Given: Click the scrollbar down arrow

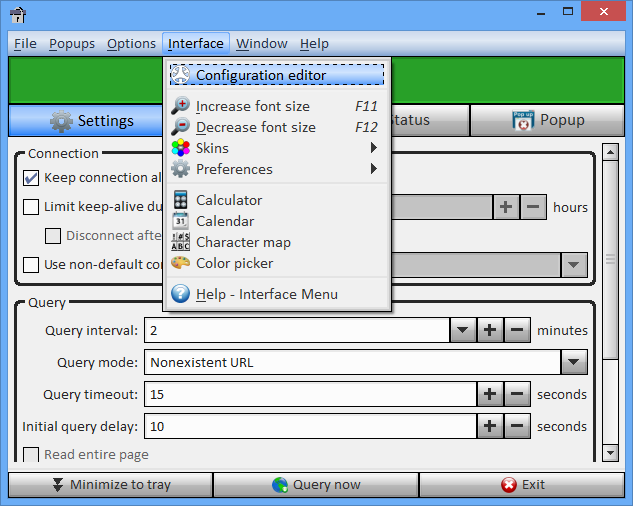Looking at the screenshot, I should coord(610,453).
